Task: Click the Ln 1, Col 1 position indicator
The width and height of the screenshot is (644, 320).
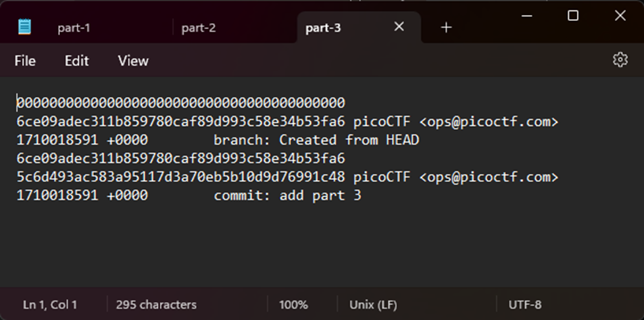Action: [50, 304]
